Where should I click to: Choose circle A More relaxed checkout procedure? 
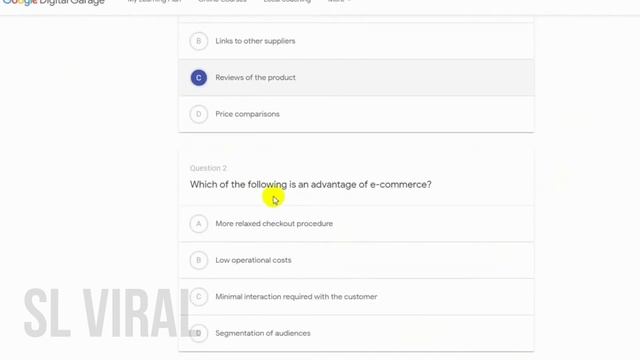tap(199, 224)
